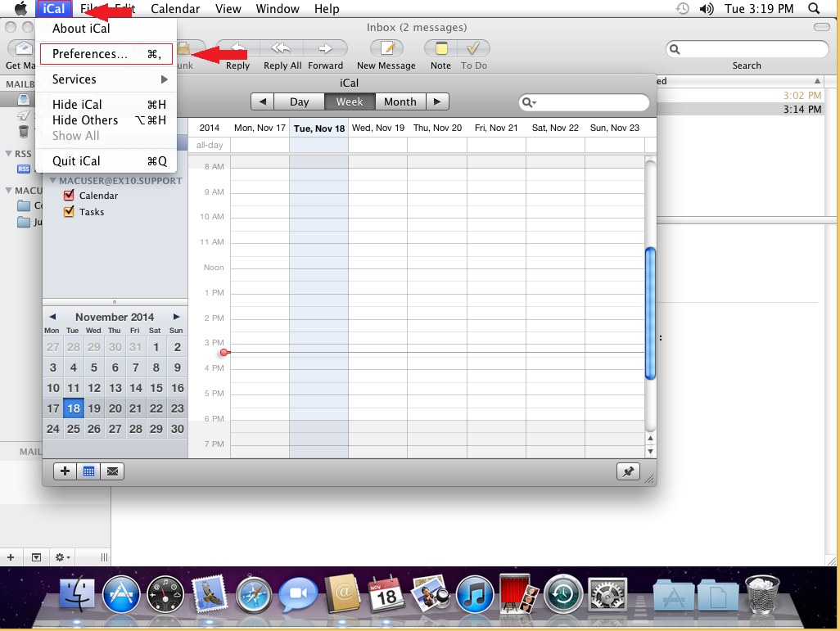Screen dimensions: 840x631
Task: Select November 25 in the mini calendar
Action: (x=73, y=428)
